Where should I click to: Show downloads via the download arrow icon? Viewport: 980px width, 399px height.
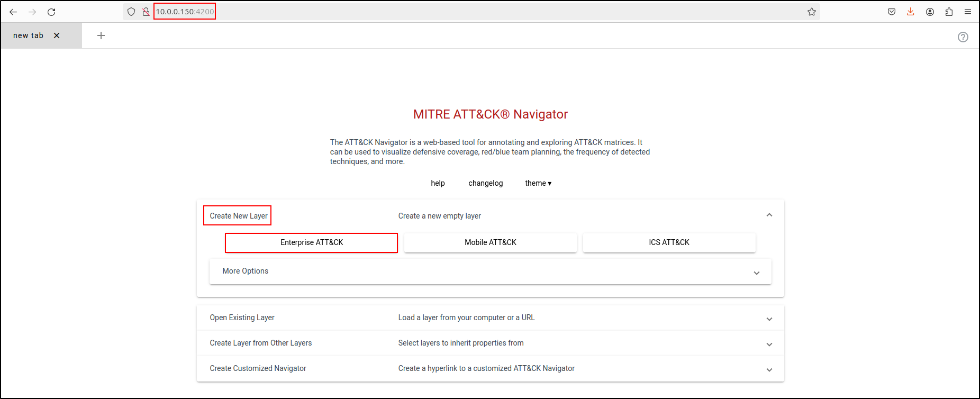911,12
